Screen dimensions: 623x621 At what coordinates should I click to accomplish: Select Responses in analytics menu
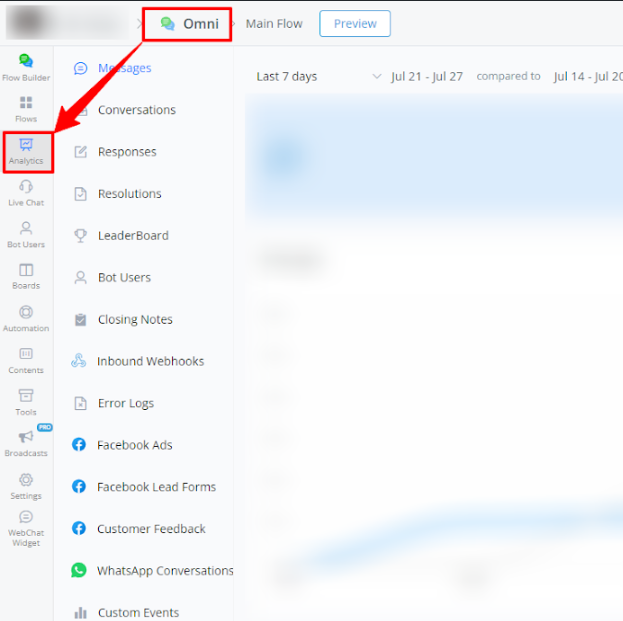[127, 152]
